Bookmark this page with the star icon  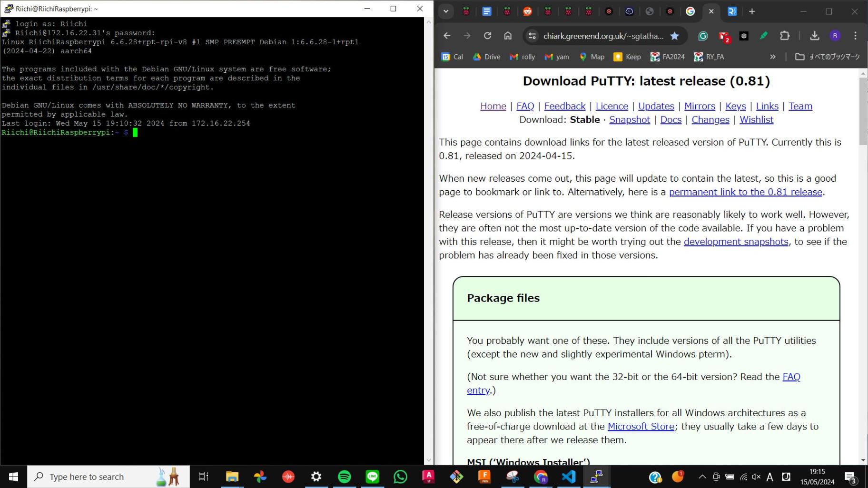point(674,36)
